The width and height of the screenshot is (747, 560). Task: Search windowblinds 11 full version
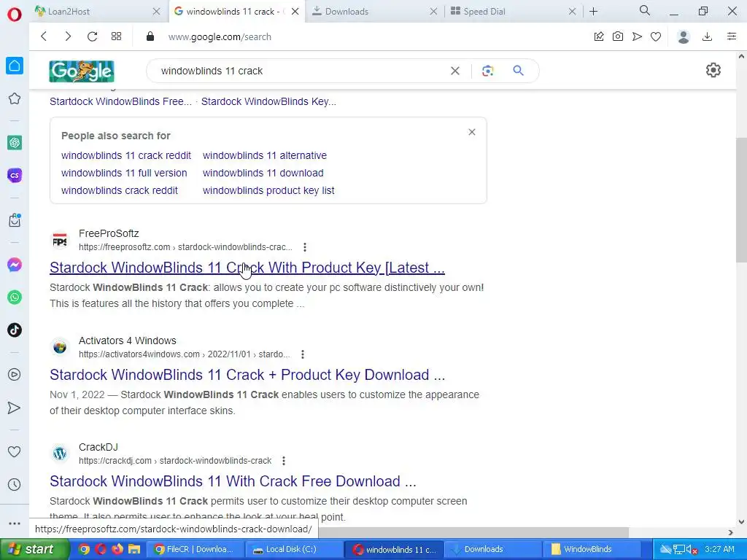(x=124, y=173)
